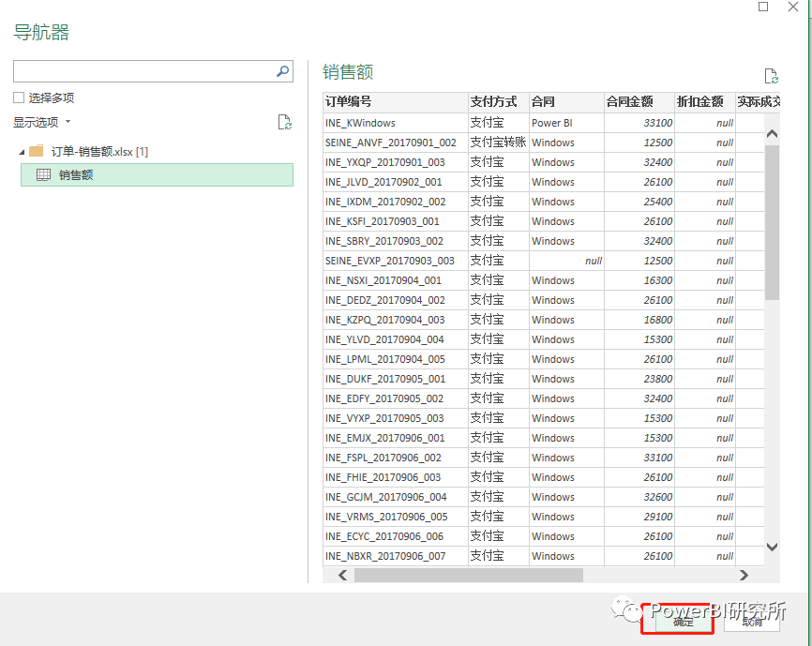Click the INE_DEDZ_20170904_002 cell
The height and width of the screenshot is (646, 812).
tap(395, 300)
